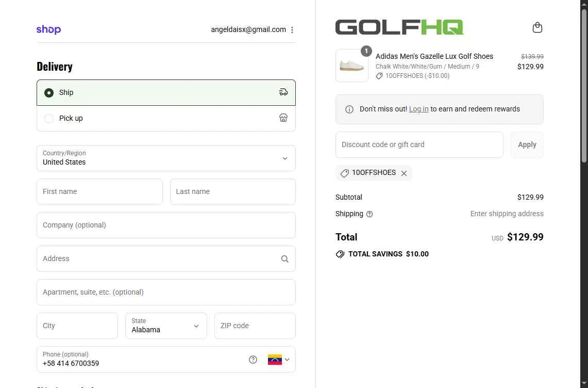Click the ZIP code field

click(255, 326)
